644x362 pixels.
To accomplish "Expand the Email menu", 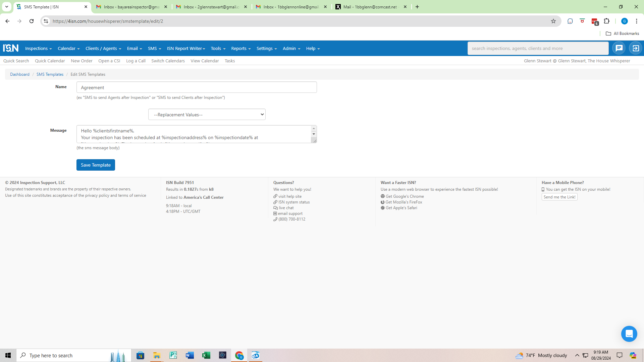I will (135, 48).
